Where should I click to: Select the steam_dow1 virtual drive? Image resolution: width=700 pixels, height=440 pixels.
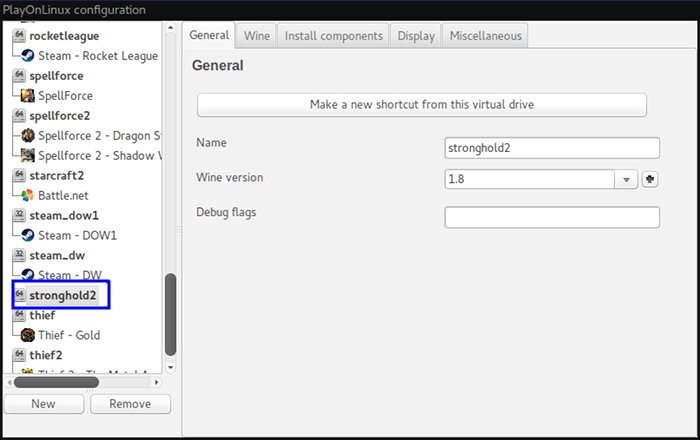tap(64, 216)
